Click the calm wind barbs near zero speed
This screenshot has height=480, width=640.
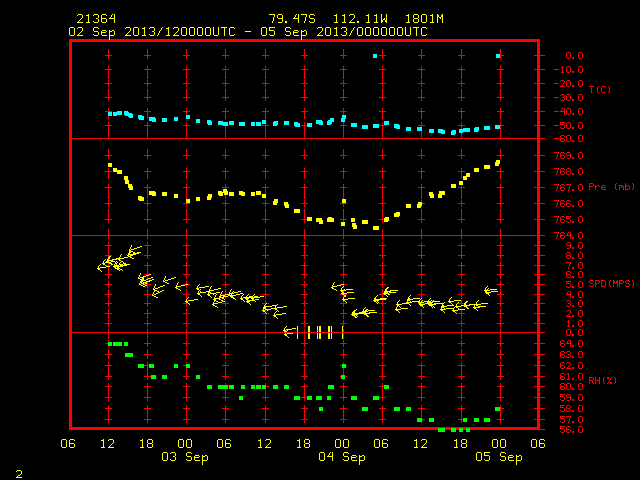click(x=314, y=332)
